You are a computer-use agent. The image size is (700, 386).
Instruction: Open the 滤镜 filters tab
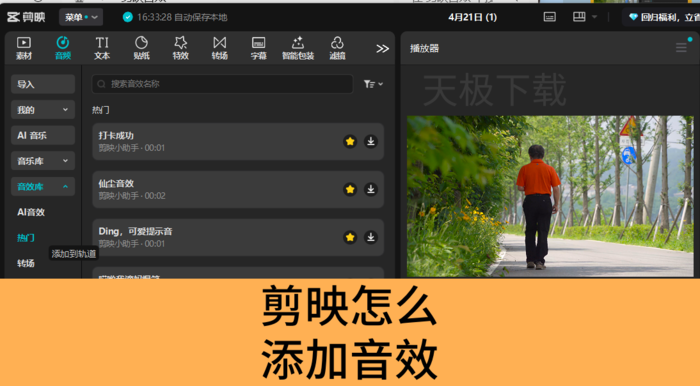337,48
